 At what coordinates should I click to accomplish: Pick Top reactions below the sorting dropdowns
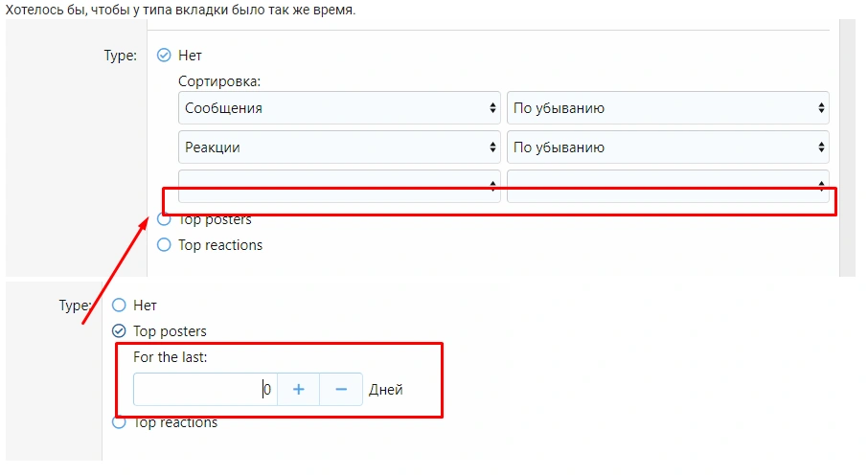(164, 245)
